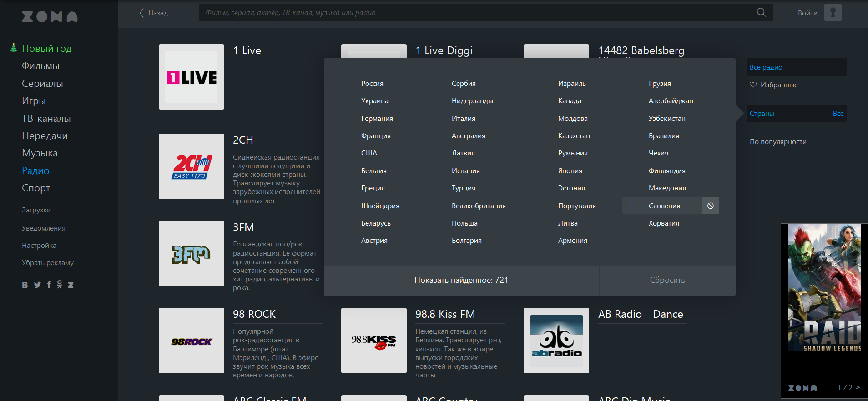Screen dimensions: 868x401
Task: Select Япония in country list
Action: (570, 171)
